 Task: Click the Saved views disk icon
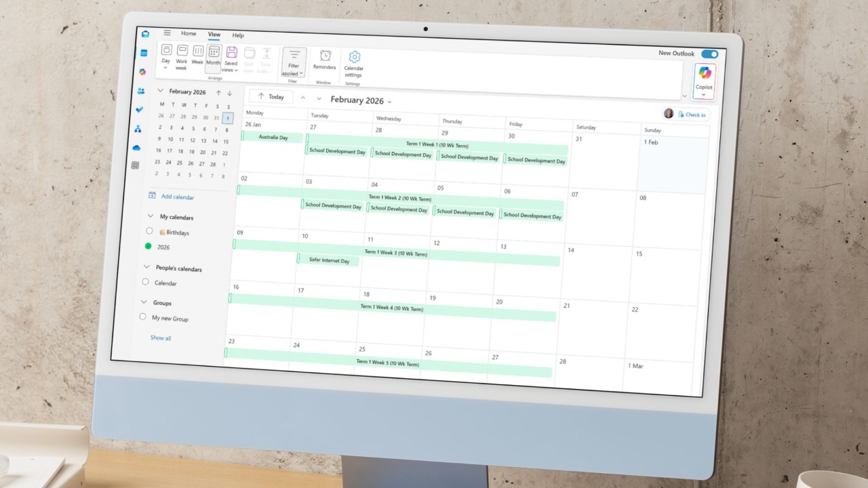231,53
